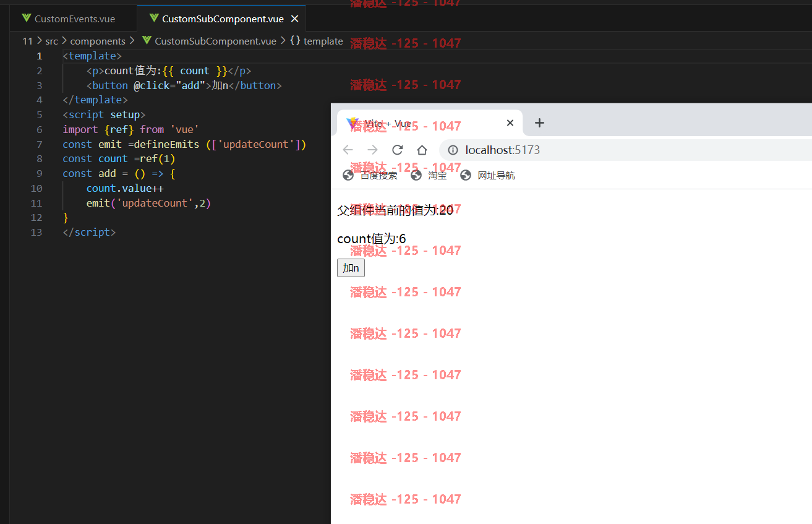812x524 pixels.
Task: Click the 加n button on the page
Action: click(351, 268)
